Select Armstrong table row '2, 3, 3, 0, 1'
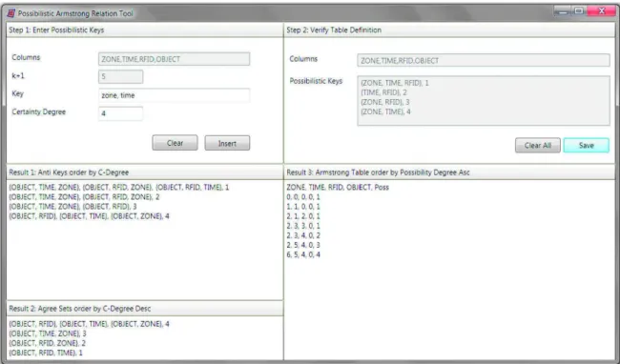The image size is (620, 364). point(303,226)
